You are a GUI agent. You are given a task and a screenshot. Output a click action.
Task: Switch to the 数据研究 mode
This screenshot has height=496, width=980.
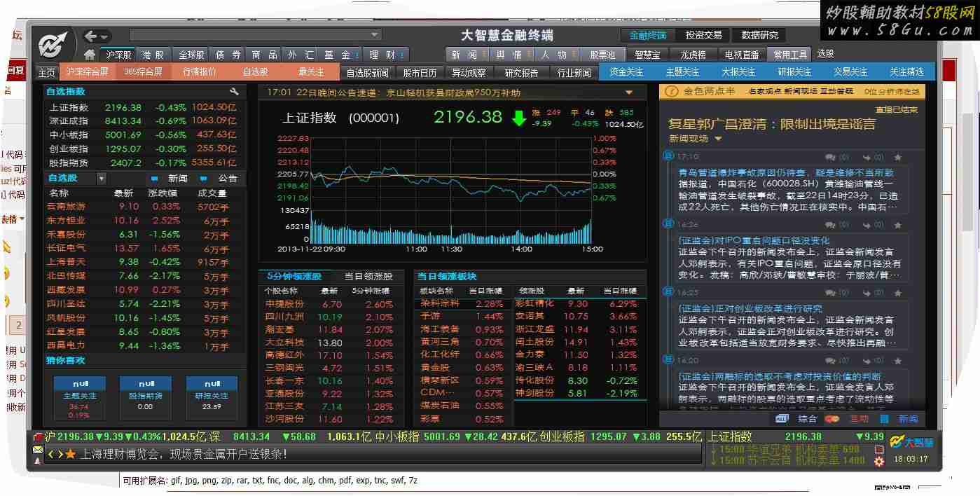pos(759,35)
